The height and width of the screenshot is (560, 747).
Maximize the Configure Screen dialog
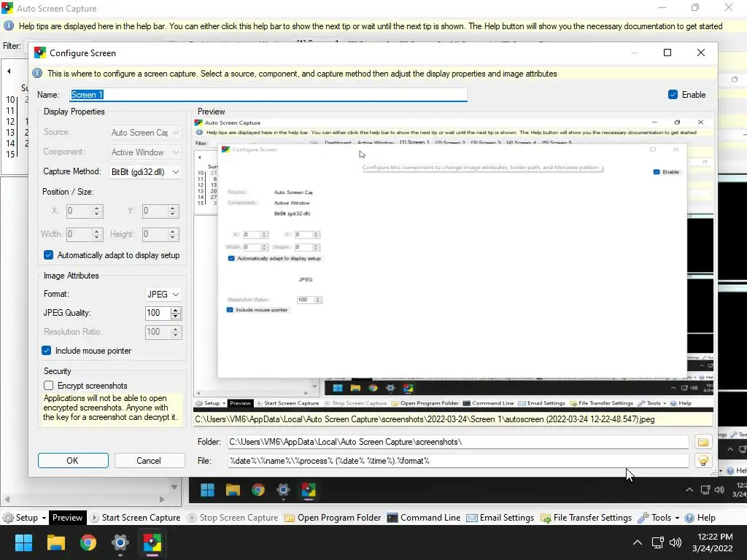coord(667,52)
